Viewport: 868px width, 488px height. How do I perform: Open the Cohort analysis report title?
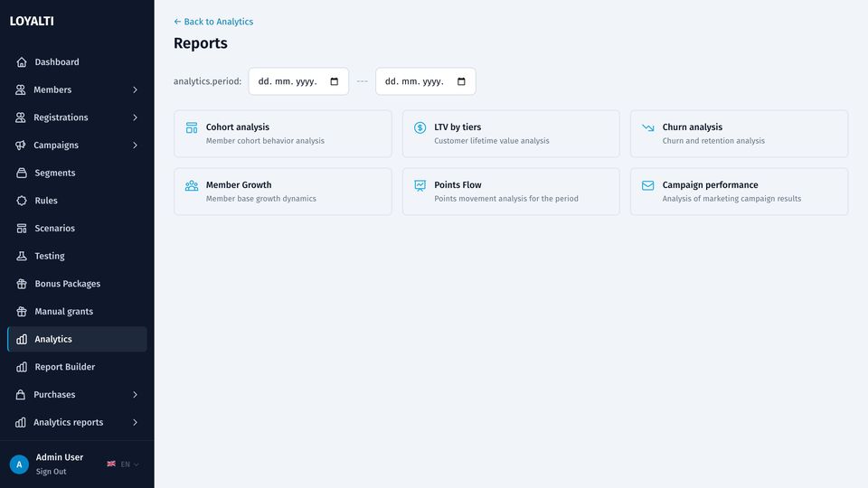point(238,127)
